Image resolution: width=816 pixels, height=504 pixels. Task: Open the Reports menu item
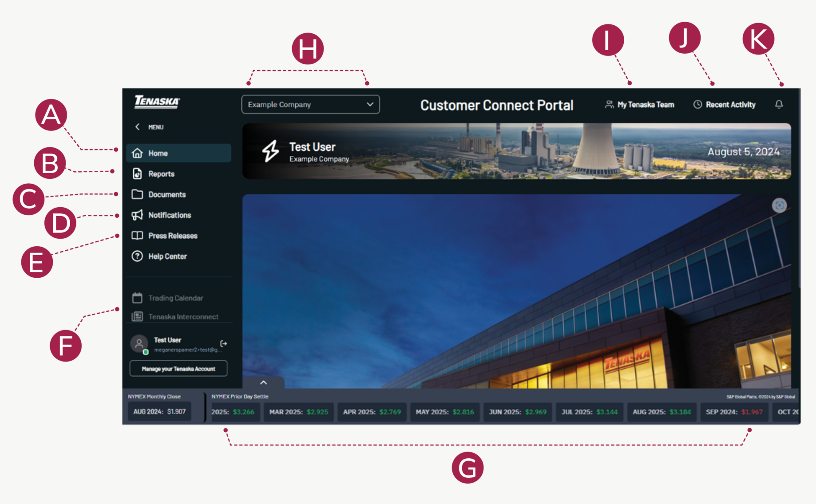pos(161,174)
